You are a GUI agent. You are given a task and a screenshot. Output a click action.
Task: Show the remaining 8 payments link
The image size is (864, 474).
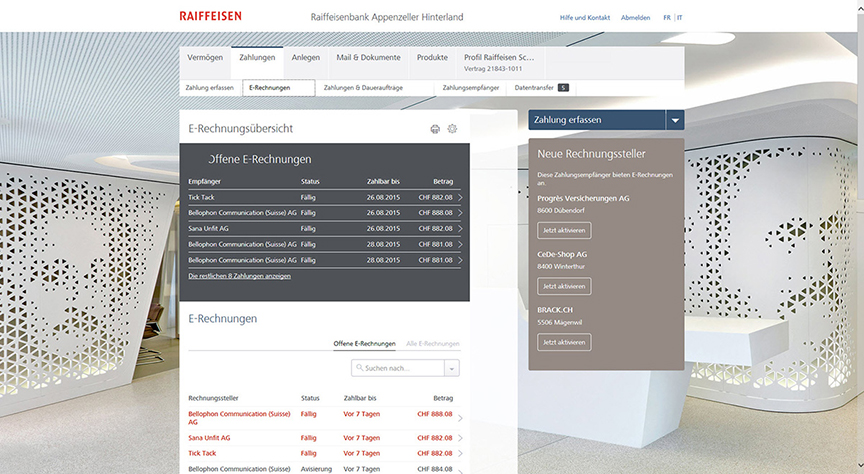tap(239, 275)
